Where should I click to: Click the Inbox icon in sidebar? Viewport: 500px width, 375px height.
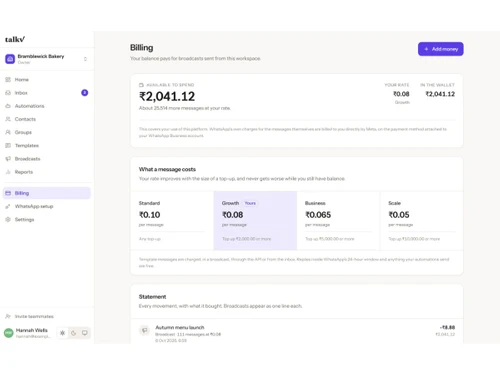(x=8, y=93)
